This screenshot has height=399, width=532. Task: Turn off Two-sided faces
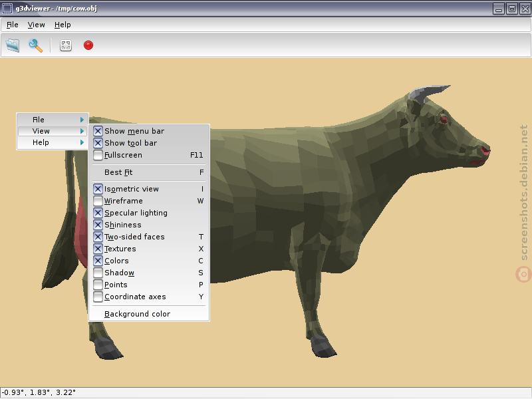(x=149, y=237)
